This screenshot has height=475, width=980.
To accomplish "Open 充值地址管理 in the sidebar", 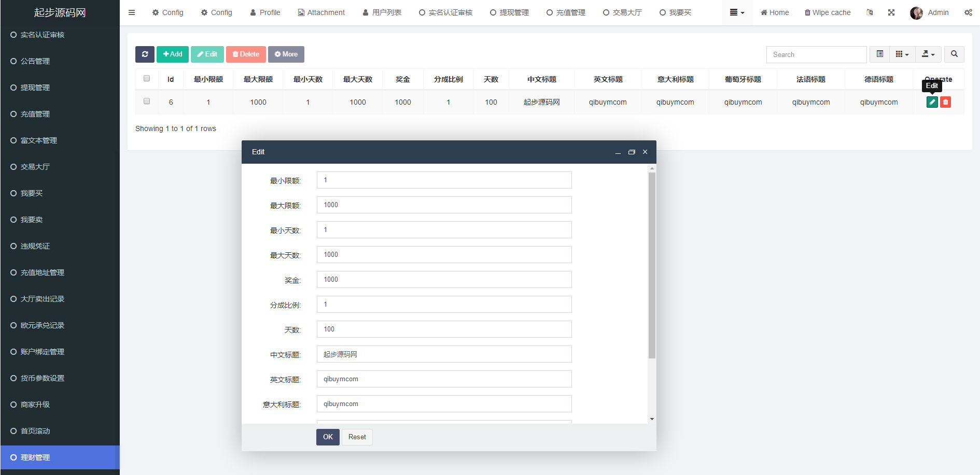I will [x=43, y=272].
